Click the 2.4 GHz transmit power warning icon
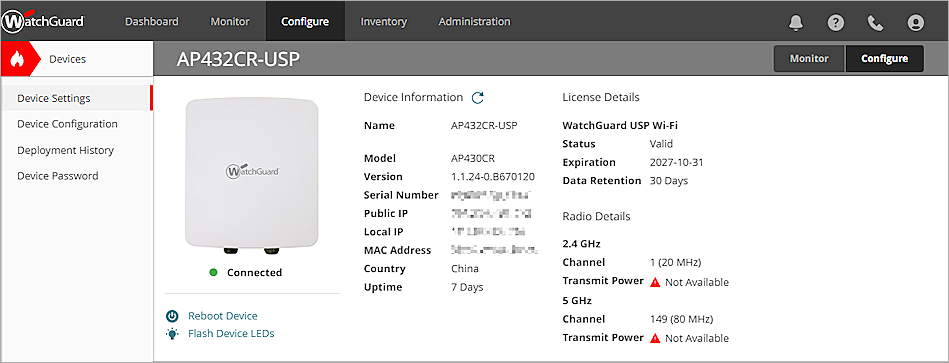 point(655,282)
